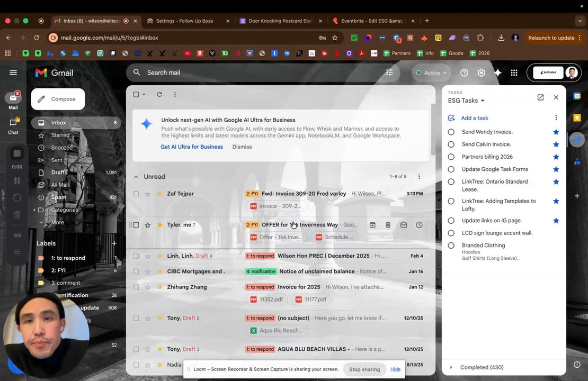The width and height of the screenshot is (588, 381).
Task: Open the Starred folder
Action: point(60,135)
